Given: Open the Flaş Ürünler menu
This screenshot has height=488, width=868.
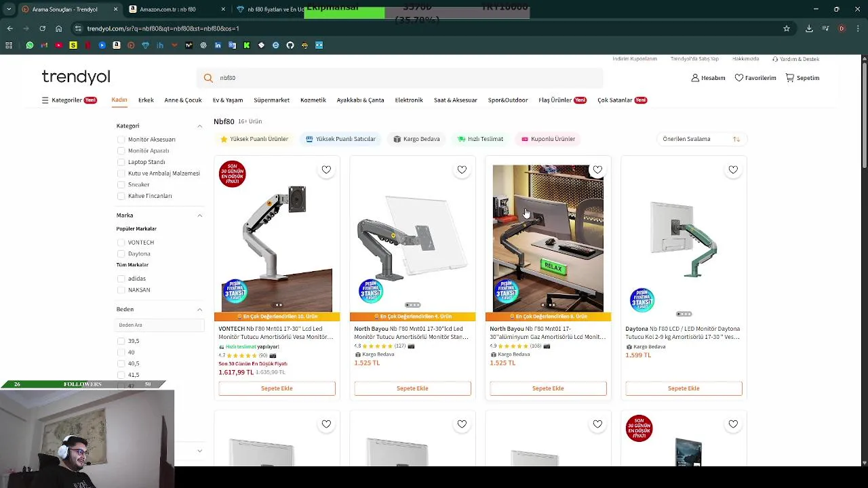Looking at the screenshot, I should click(562, 100).
